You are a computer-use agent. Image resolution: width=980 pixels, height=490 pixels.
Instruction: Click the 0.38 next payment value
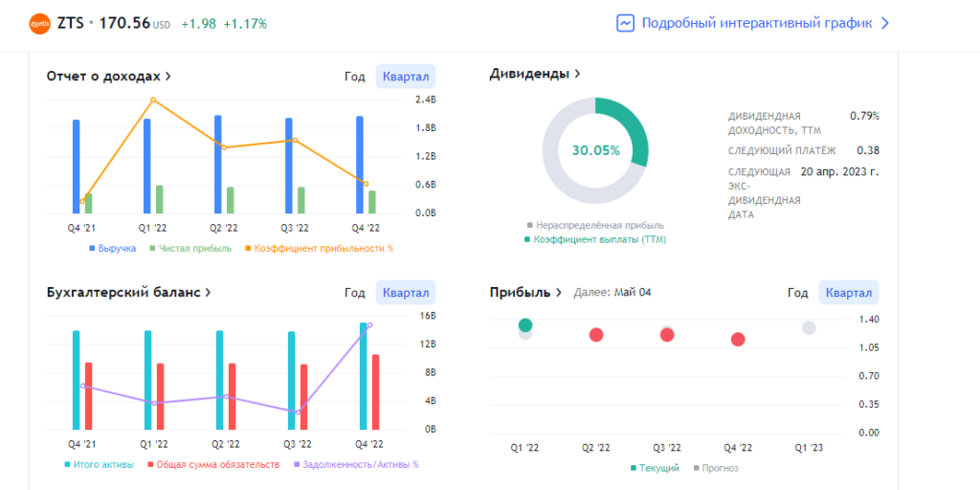coord(869,150)
